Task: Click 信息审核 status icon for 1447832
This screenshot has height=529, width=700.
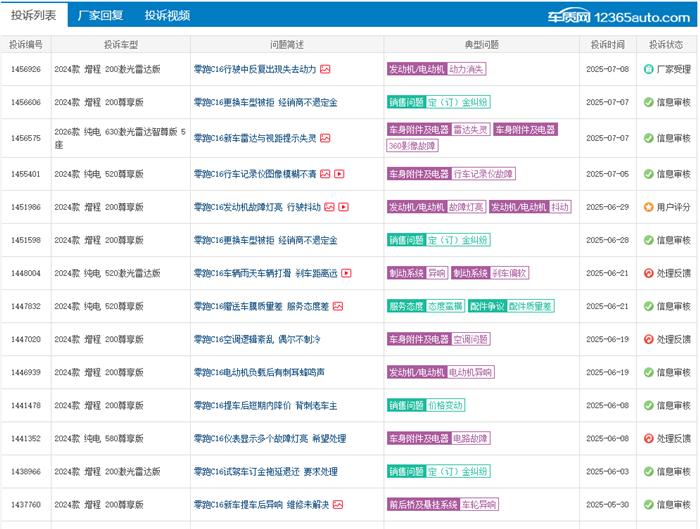Action: (649, 306)
